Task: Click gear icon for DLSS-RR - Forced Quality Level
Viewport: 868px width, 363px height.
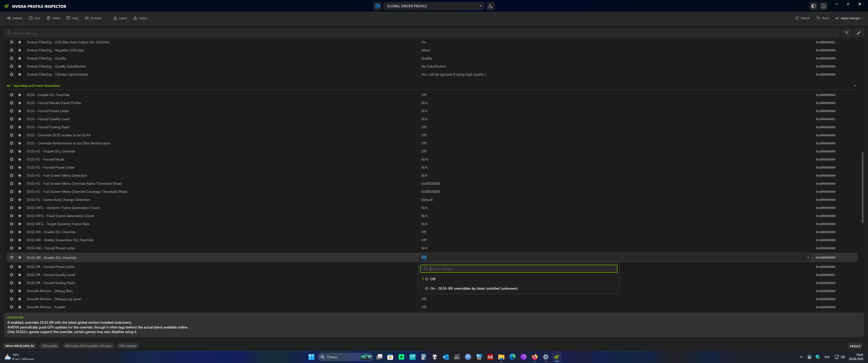Action: point(11,275)
